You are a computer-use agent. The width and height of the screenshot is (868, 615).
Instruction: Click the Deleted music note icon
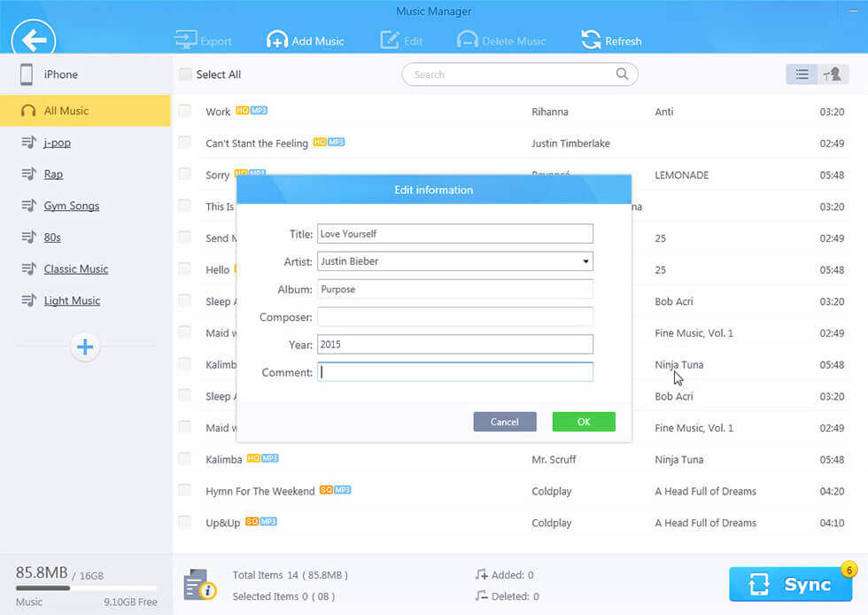click(482, 596)
